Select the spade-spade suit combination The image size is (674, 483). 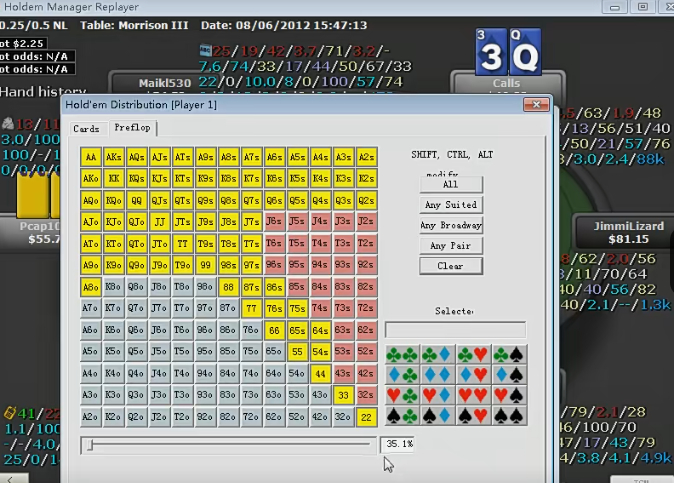(x=508, y=416)
